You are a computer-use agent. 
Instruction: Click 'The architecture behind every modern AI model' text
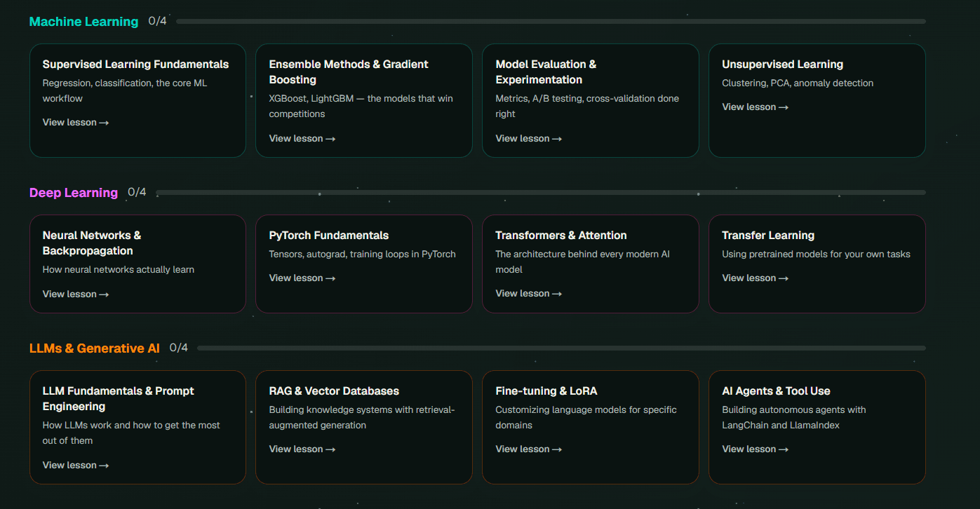[x=583, y=262]
